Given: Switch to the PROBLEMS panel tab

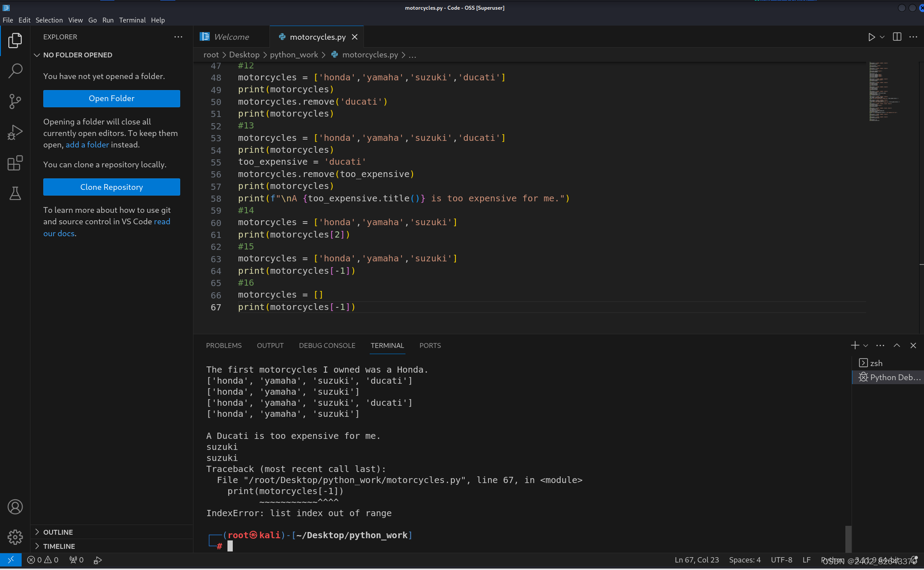Looking at the screenshot, I should point(224,345).
